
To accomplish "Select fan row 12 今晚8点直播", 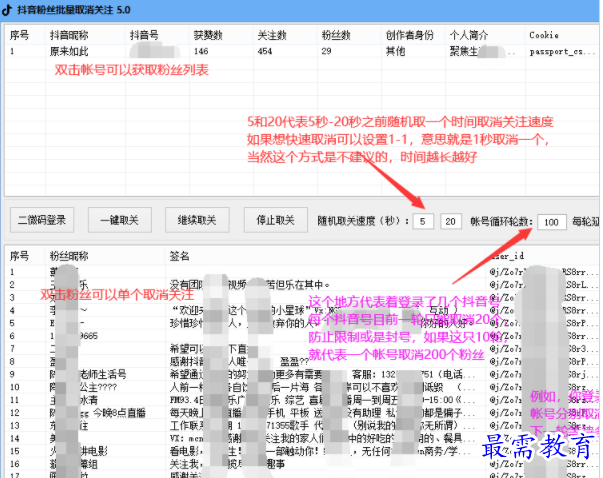I will pyautogui.click(x=302, y=413).
